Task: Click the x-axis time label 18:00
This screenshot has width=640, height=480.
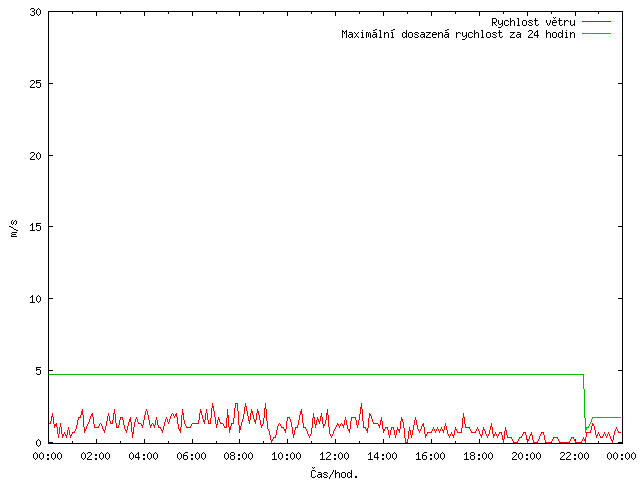Action: (x=478, y=456)
